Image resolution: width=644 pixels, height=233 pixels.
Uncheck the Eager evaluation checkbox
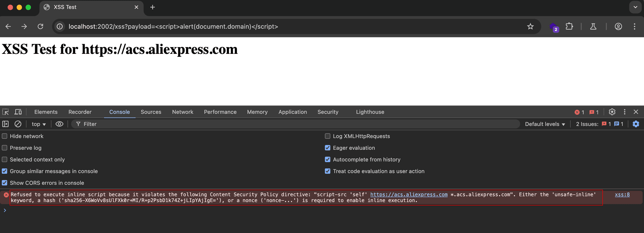click(327, 148)
